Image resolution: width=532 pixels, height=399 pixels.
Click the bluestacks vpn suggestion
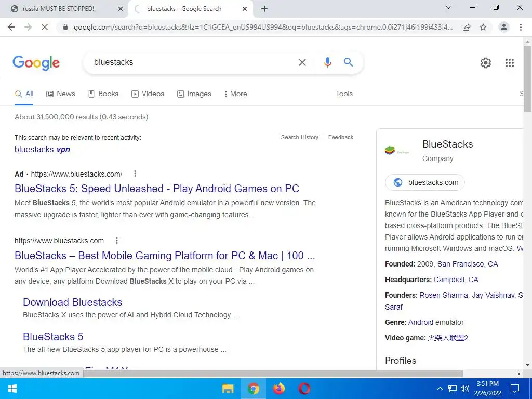(x=43, y=149)
